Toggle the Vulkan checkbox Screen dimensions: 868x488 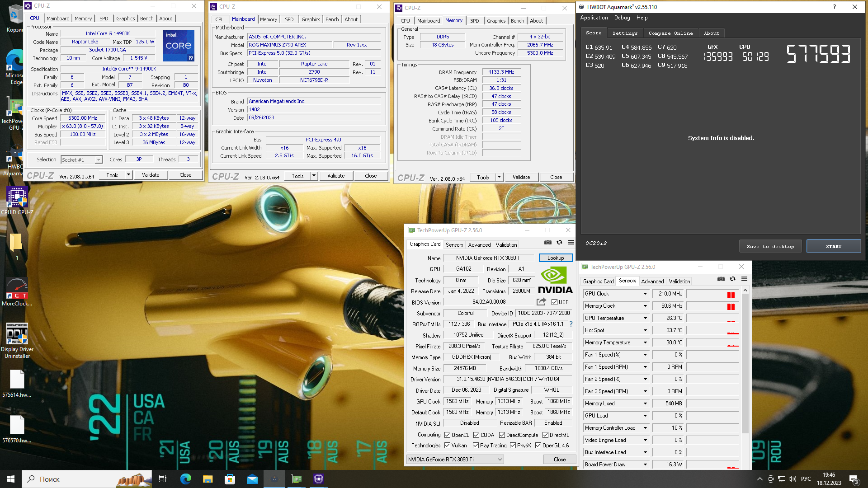447,446
